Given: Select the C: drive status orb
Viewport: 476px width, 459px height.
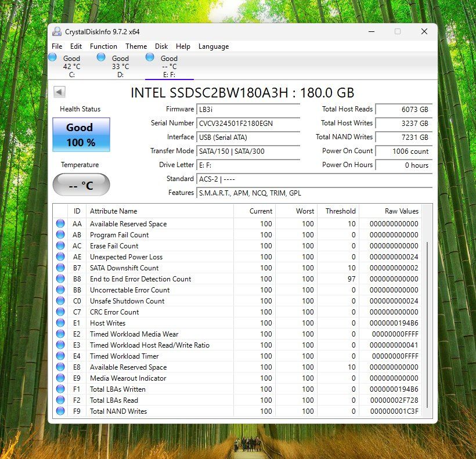Looking at the screenshot, I should 52,57.
